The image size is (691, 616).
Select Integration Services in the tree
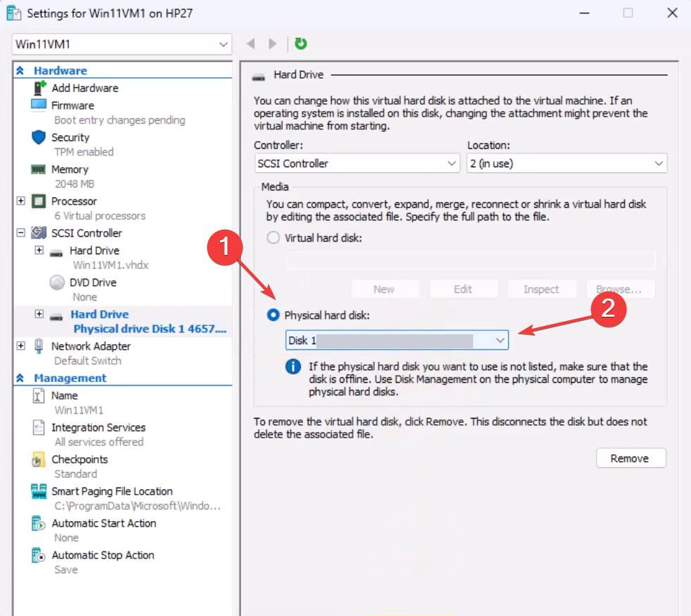[x=98, y=428]
